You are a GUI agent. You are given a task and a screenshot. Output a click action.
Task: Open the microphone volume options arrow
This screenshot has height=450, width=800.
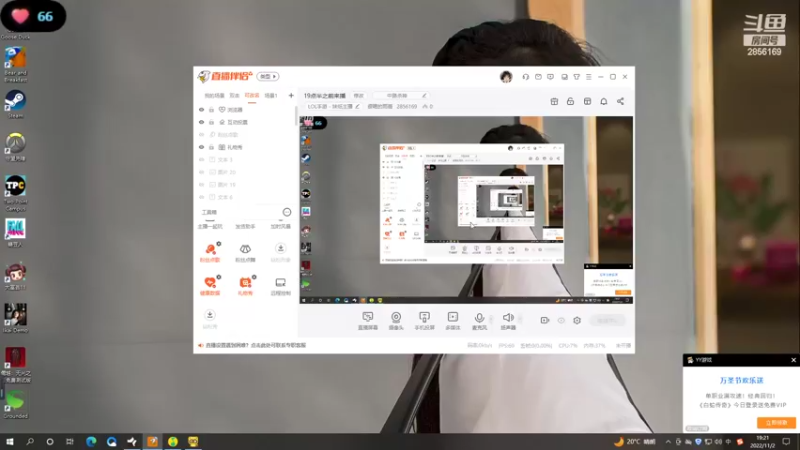tap(491, 319)
